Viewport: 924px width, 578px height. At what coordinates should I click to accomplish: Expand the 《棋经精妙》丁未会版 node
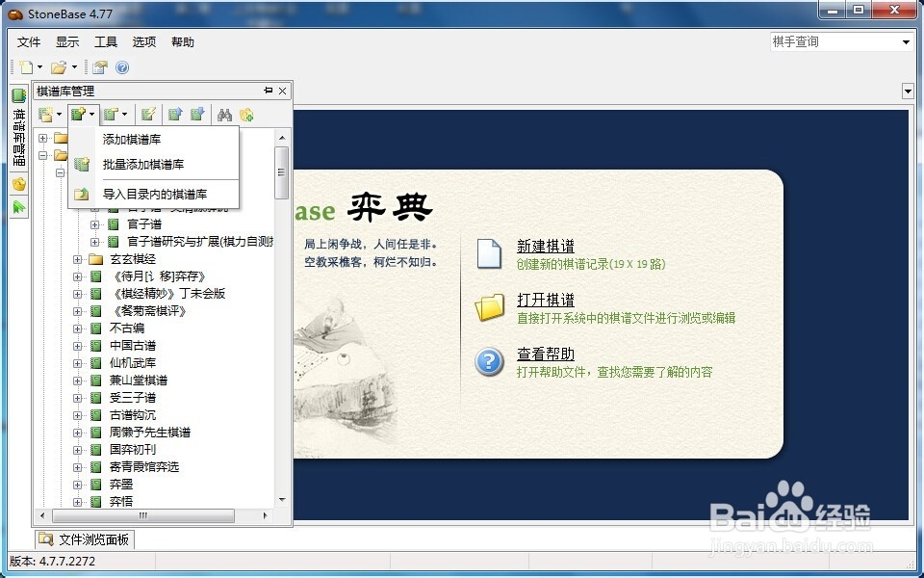pos(77,294)
